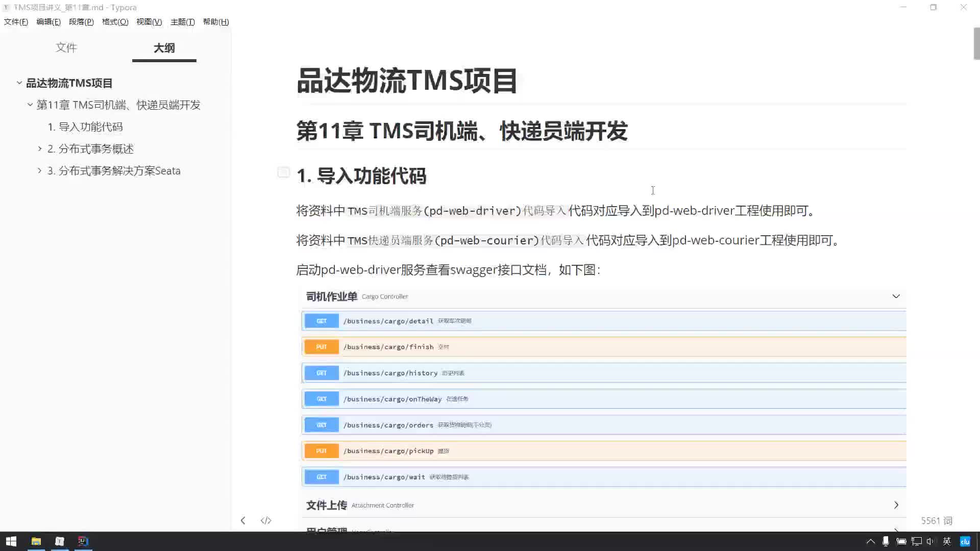This screenshot has height=551, width=980.
Task: Open the 段落(P) menu
Action: (81, 22)
